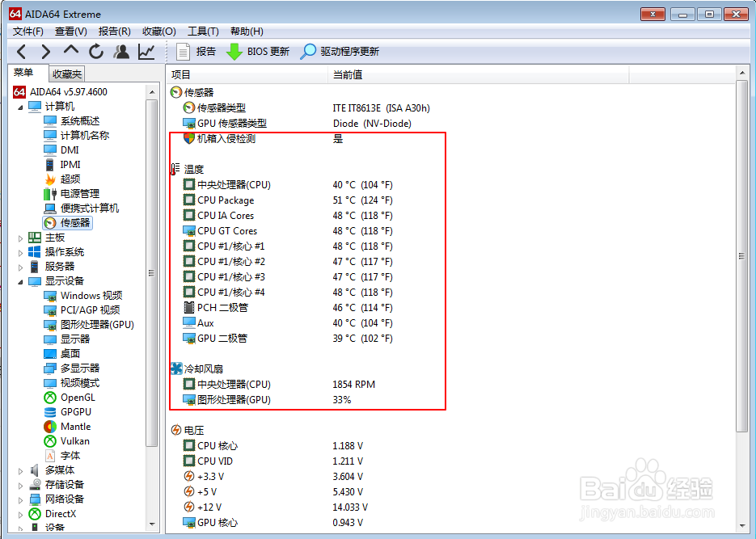Go up one level with up arrow
The image size is (756, 539).
point(71,49)
